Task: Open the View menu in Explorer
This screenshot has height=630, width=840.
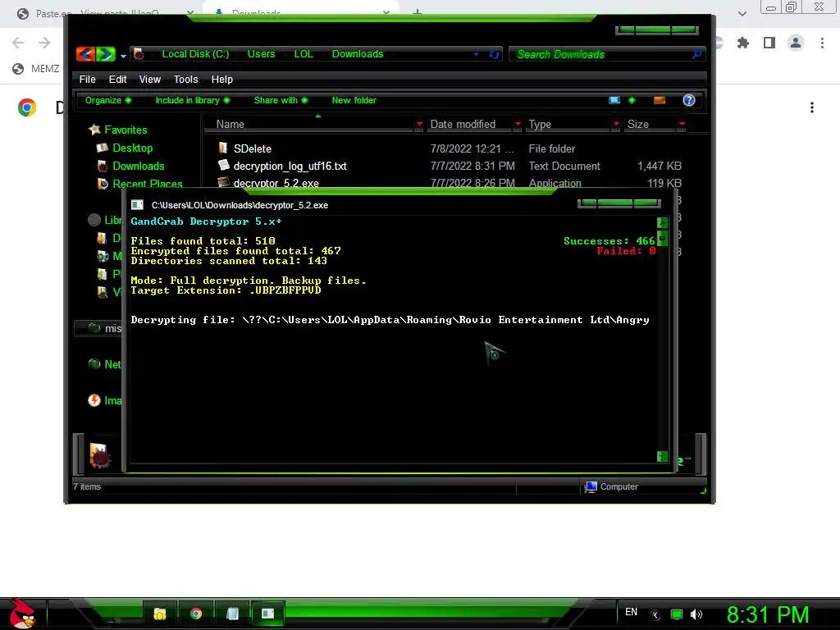Action: coord(149,80)
